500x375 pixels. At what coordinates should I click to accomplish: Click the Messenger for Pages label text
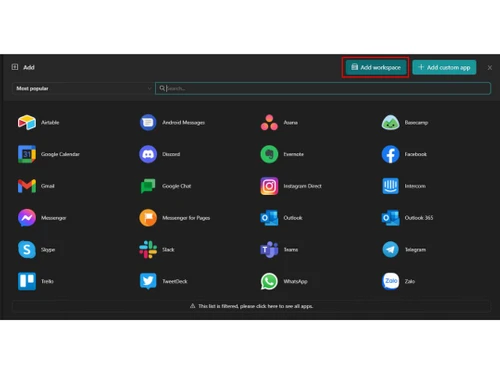pos(186,218)
